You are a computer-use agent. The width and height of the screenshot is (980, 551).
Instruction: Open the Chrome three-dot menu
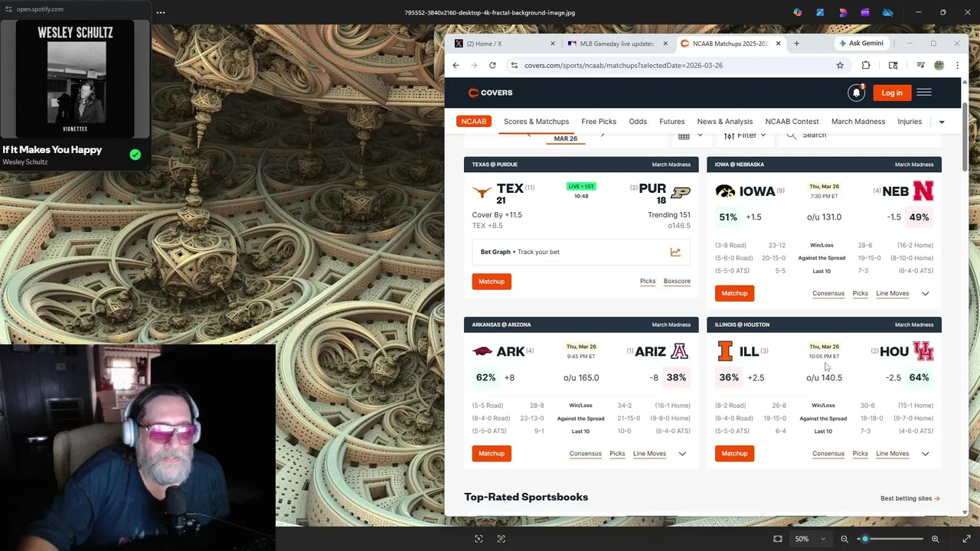tap(957, 65)
